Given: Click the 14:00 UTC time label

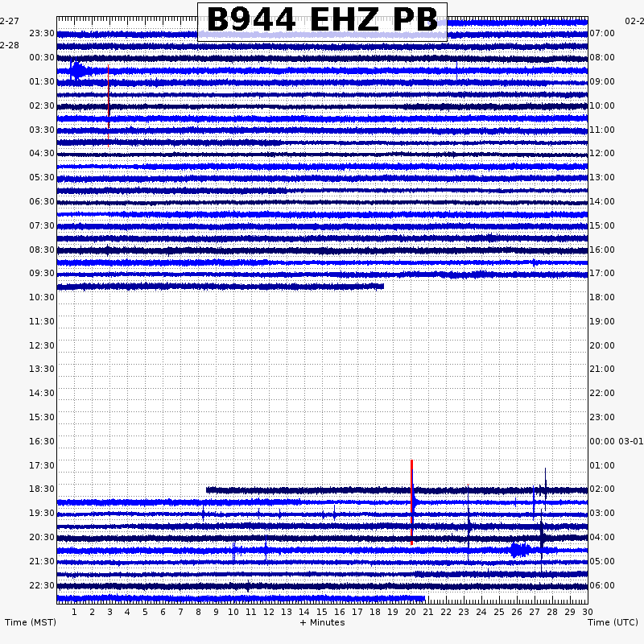Looking at the screenshot, I should click(602, 202).
